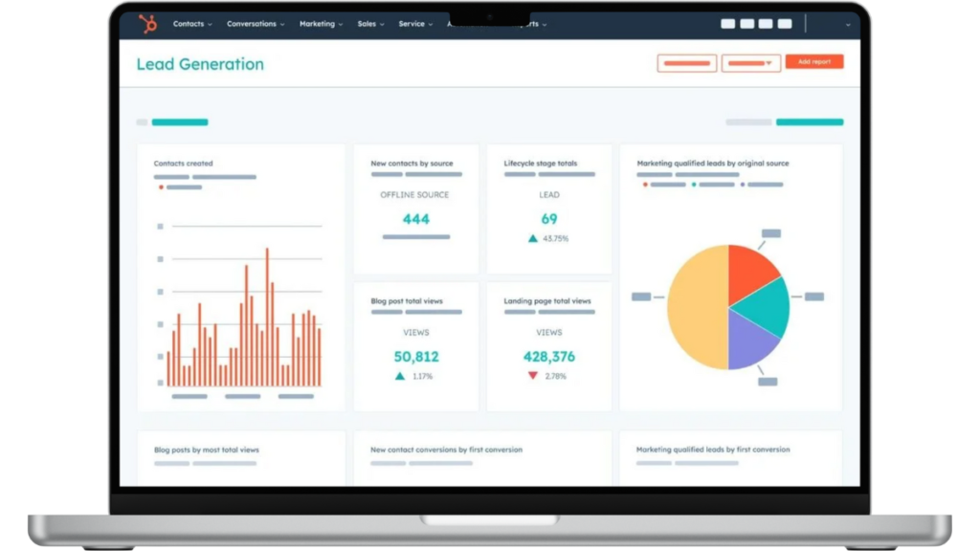The width and height of the screenshot is (980, 551).
Task: Expand the Conversations menu in the navigation
Action: pyautogui.click(x=253, y=24)
